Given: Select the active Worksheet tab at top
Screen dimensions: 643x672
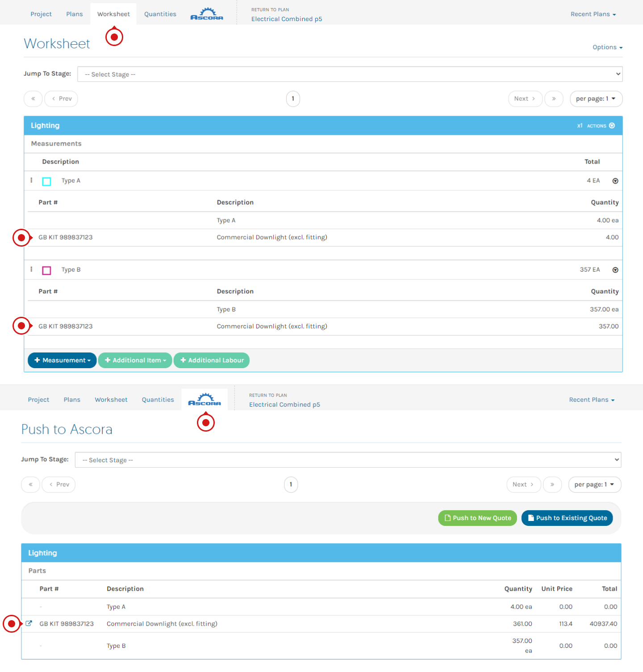Looking at the screenshot, I should [x=113, y=14].
